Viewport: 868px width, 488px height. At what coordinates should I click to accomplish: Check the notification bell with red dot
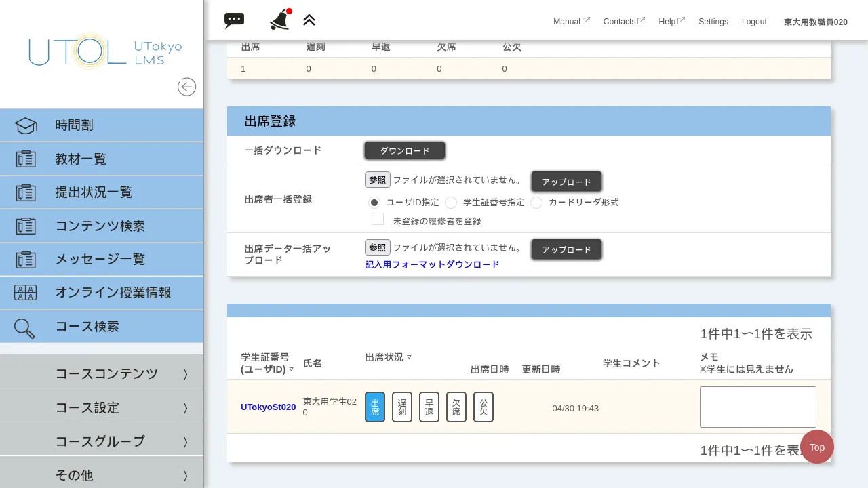[x=279, y=20]
